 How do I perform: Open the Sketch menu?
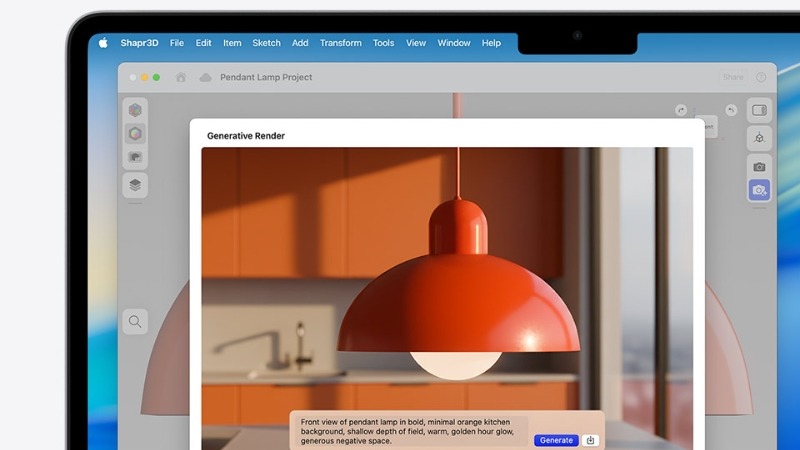pyautogui.click(x=266, y=43)
